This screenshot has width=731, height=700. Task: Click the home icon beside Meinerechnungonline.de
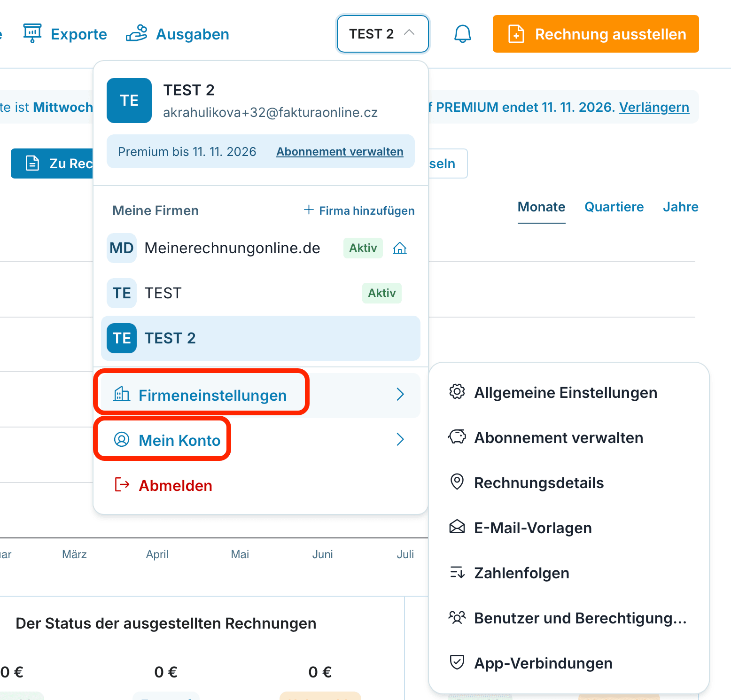(400, 248)
